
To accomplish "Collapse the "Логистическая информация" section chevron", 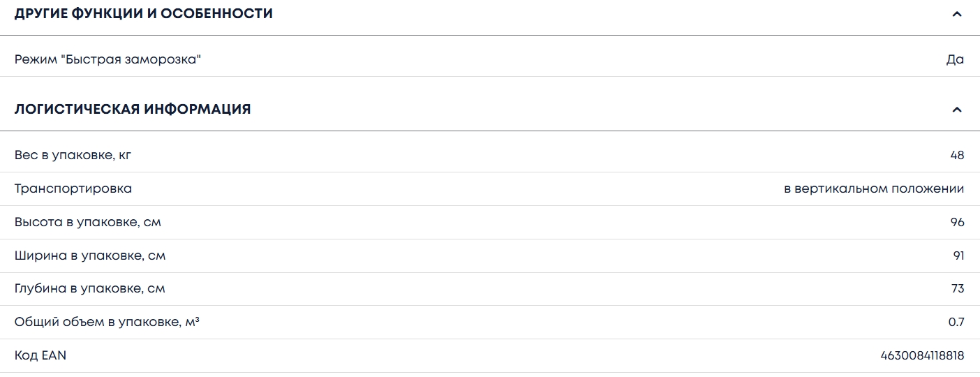I will coord(957,110).
